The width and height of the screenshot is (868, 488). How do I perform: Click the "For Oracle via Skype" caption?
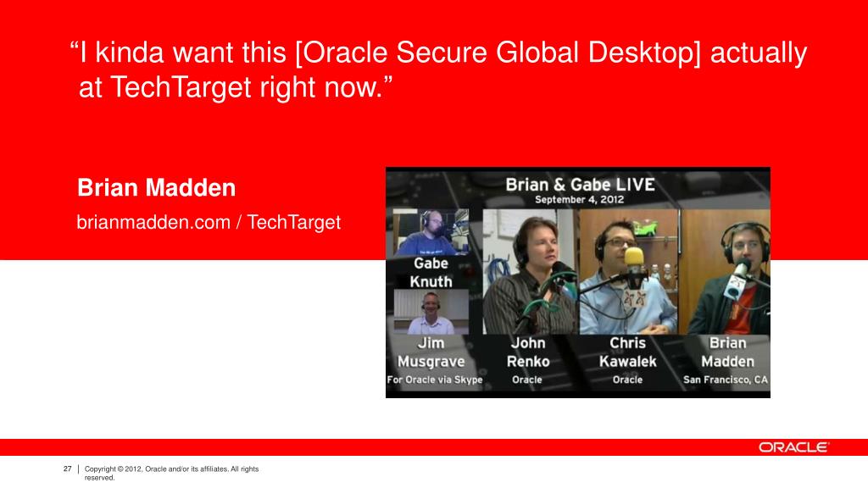435,380
